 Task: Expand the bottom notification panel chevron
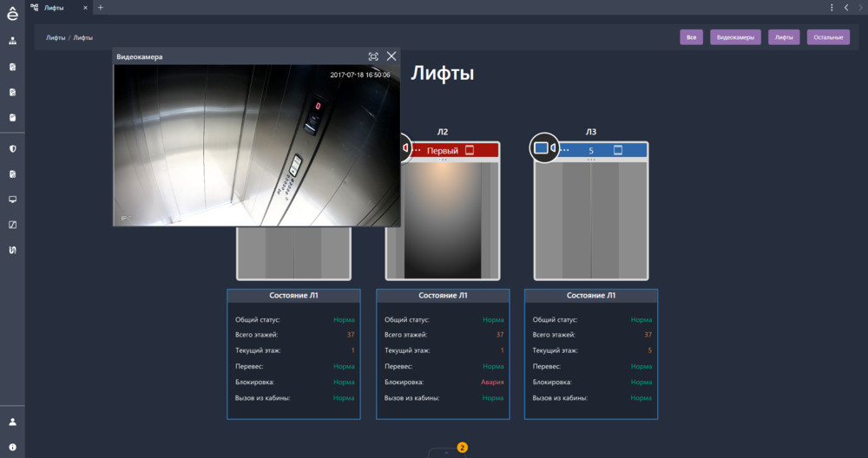pyautogui.click(x=446, y=452)
